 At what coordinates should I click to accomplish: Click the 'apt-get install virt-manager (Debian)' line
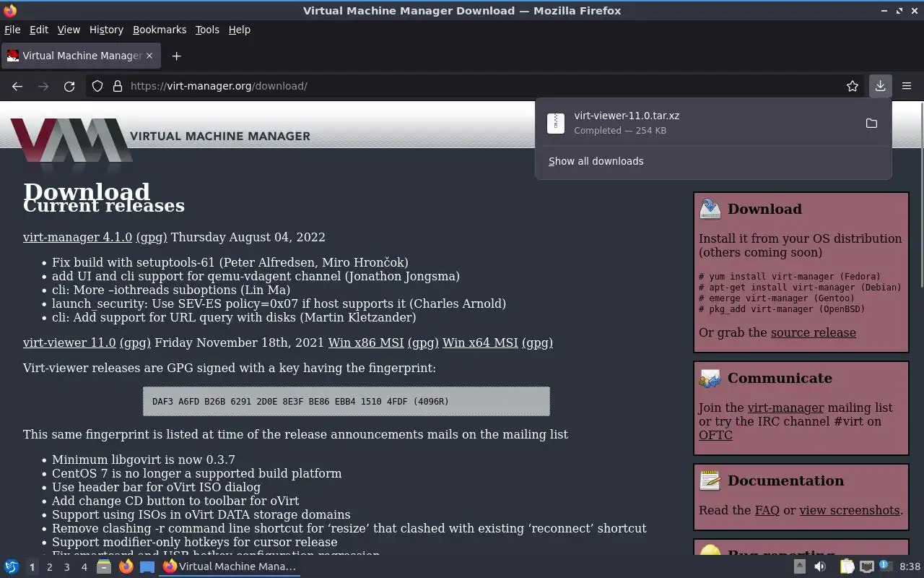(x=800, y=287)
